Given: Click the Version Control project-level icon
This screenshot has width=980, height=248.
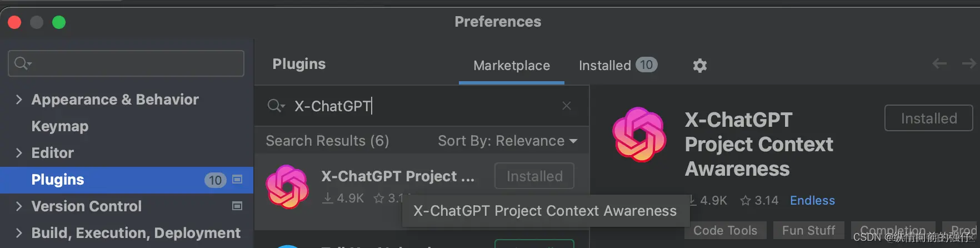Looking at the screenshot, I should [x=237, y=206].
